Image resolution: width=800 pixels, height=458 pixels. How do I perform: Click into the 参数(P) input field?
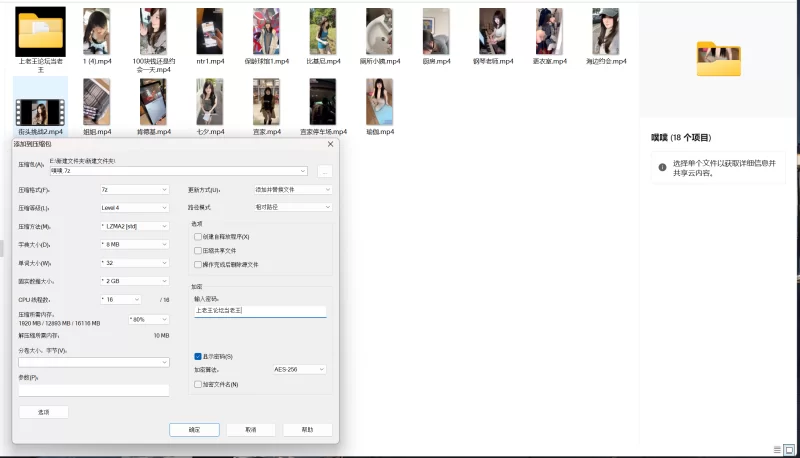pyautogui.click(x=94, y=390)
